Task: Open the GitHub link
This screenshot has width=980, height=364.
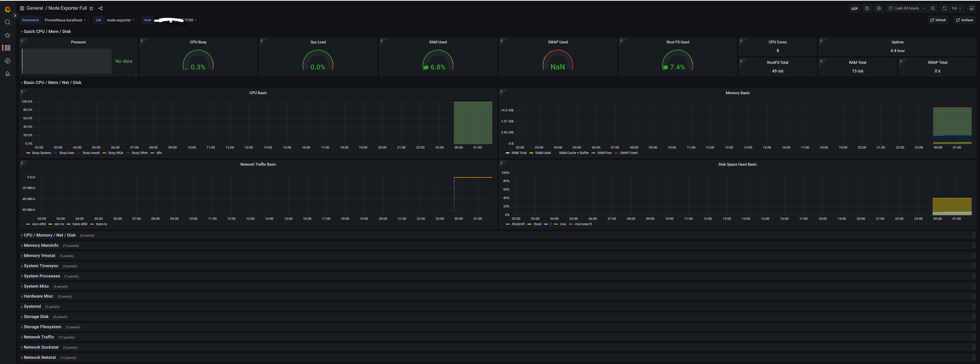Action: coord(938,20)
